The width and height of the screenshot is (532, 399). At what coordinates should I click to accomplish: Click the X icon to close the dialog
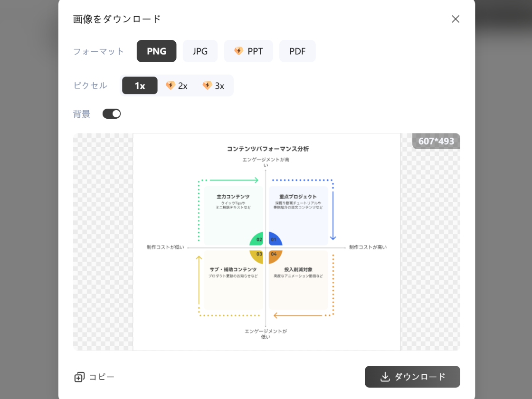[x=455, y=19]
